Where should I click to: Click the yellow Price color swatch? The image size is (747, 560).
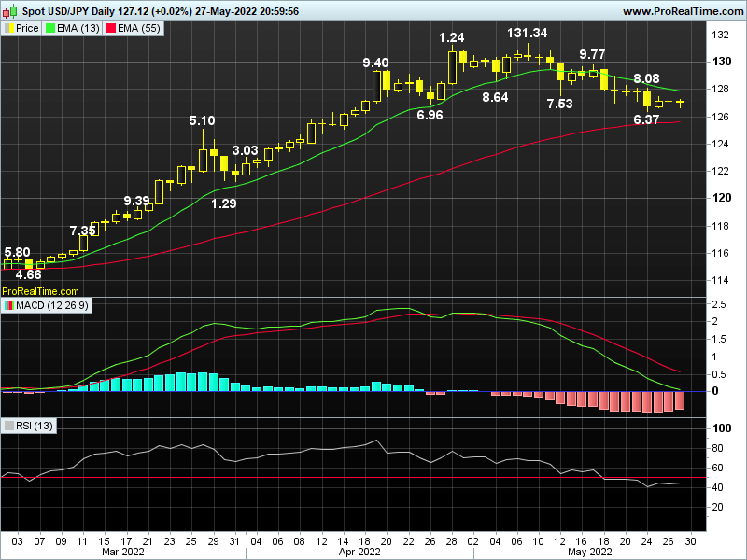10,27
